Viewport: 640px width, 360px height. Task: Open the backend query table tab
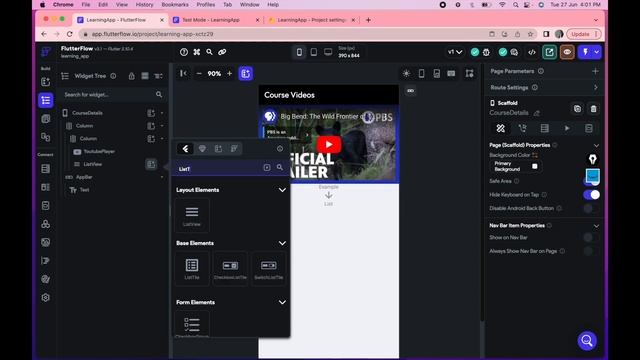(544, 128)
